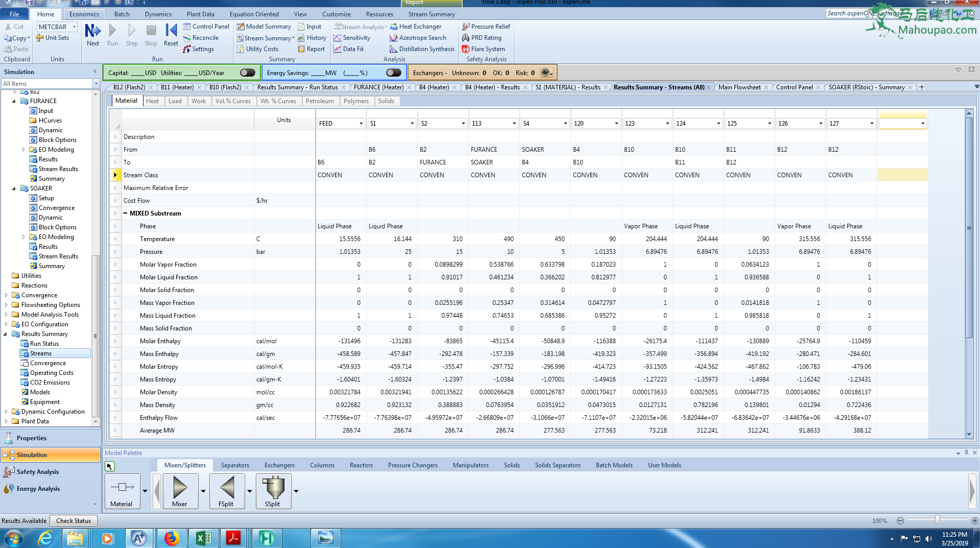The width and height of the screenshot is (980, 548).
Task: Open the Stream Summary dropdown arrow
Action: (x=293, y=38)
